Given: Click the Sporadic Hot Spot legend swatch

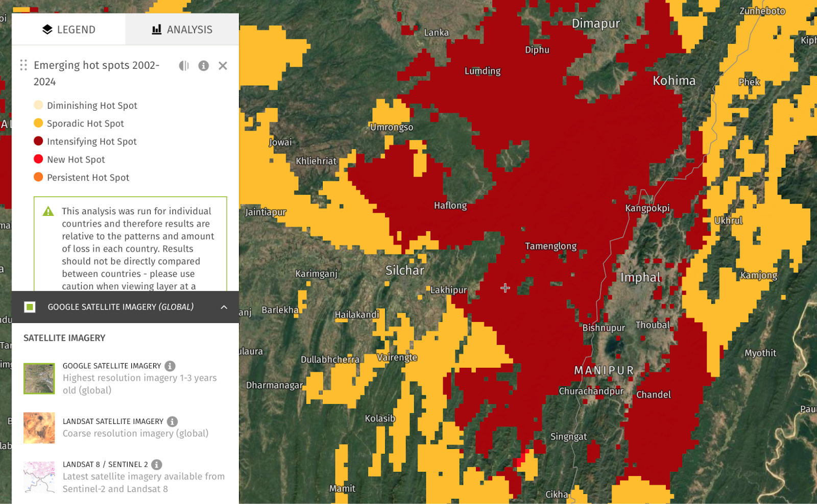Looking at the screenshot, I should tap(38, 123).
